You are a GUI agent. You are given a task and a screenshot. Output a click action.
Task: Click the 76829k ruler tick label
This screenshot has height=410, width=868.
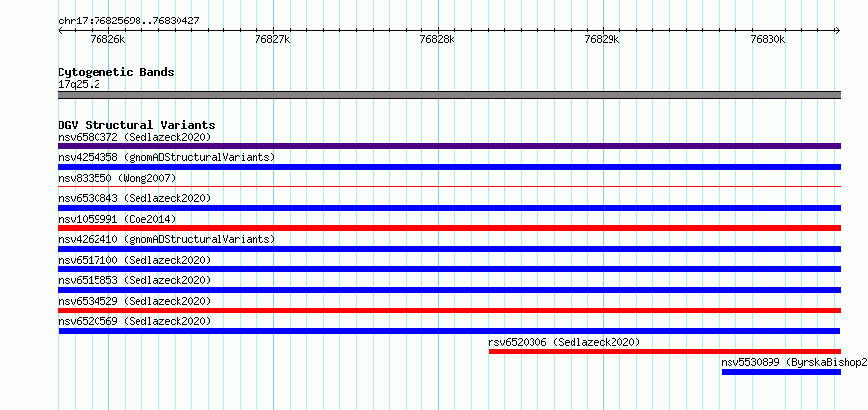point(603,39)
